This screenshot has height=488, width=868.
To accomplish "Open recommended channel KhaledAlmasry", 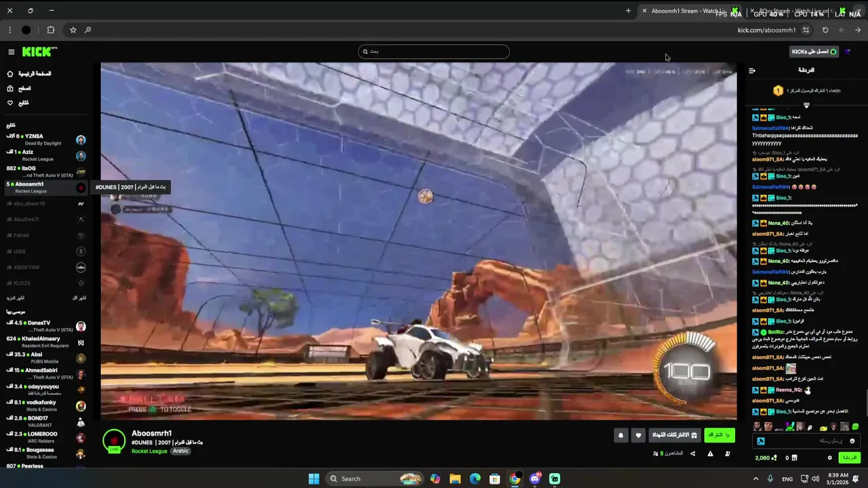I will click(46, 342).
